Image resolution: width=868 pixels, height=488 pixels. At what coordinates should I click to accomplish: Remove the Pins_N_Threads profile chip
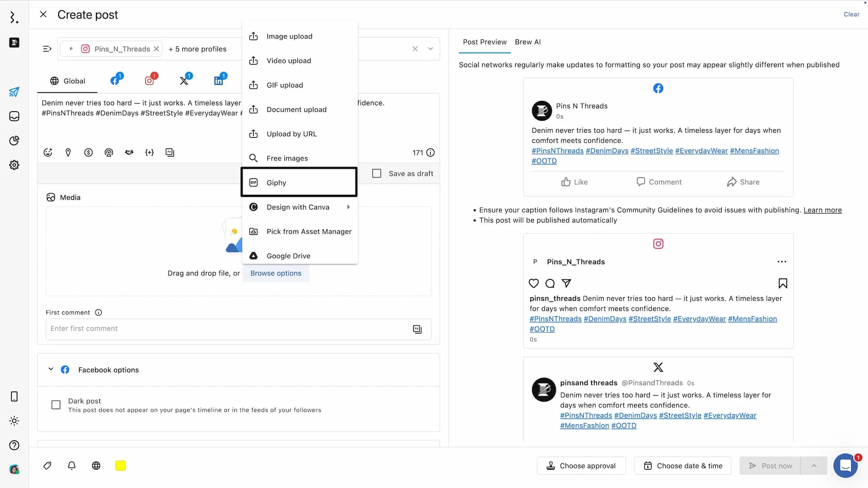click(x=156, y=49)
